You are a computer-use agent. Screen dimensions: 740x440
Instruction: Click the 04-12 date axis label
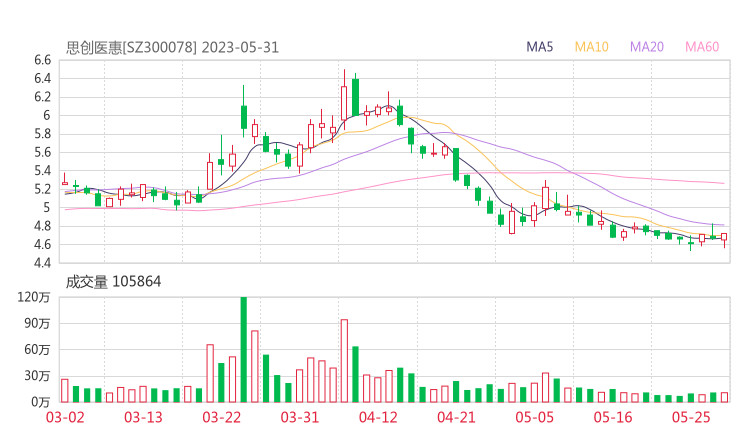pyautogui.click(x=378, y=417)
